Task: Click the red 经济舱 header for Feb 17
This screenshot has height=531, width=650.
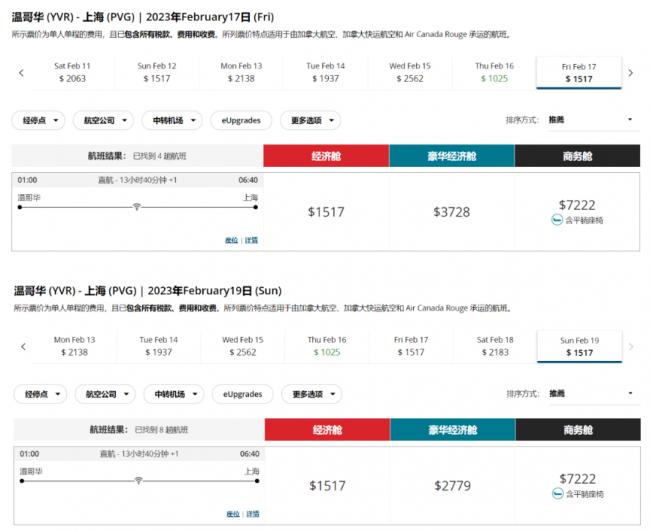Action: point(326,156)
